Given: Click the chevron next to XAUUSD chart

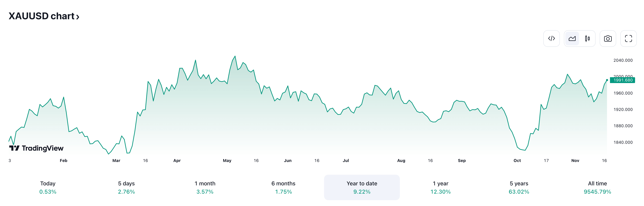Looking at the screenshot, I should coord(78,17).
